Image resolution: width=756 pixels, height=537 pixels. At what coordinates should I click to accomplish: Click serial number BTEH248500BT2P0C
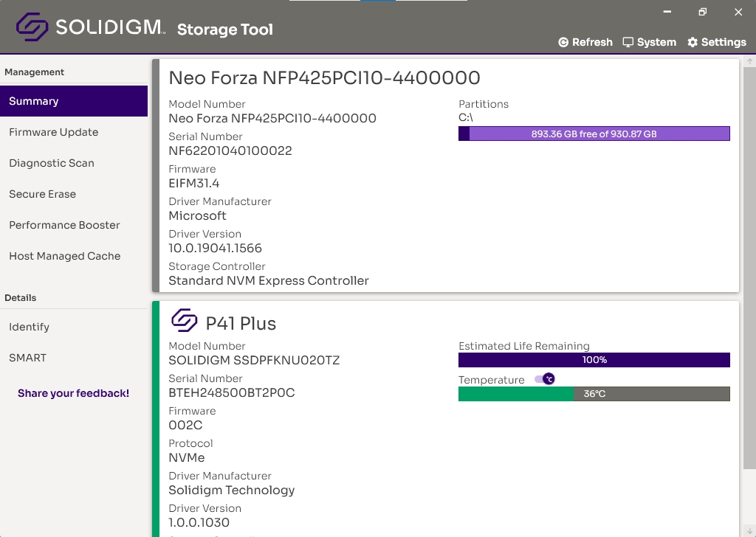231,393
